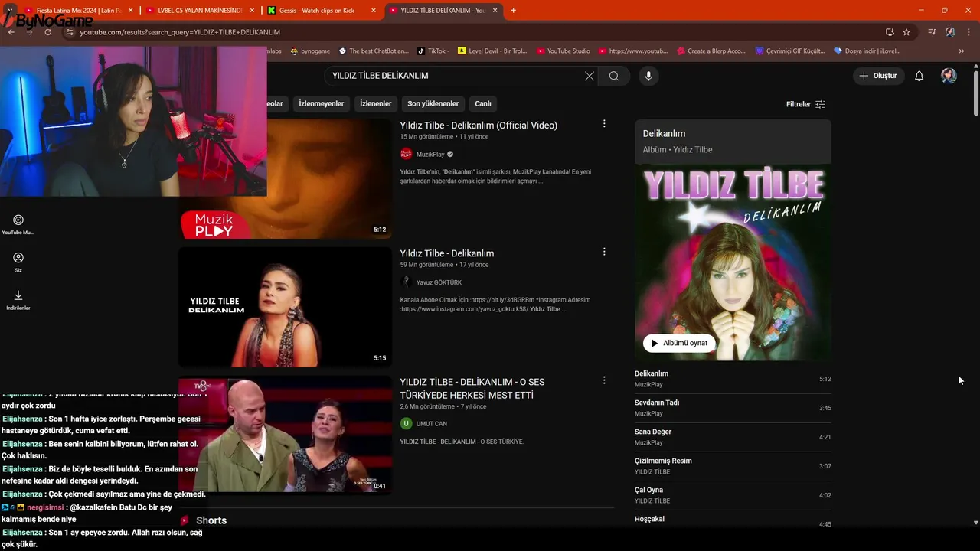Open the browser three-dot menu
This screenshot has width=980, height=551.
click(969, 32)
